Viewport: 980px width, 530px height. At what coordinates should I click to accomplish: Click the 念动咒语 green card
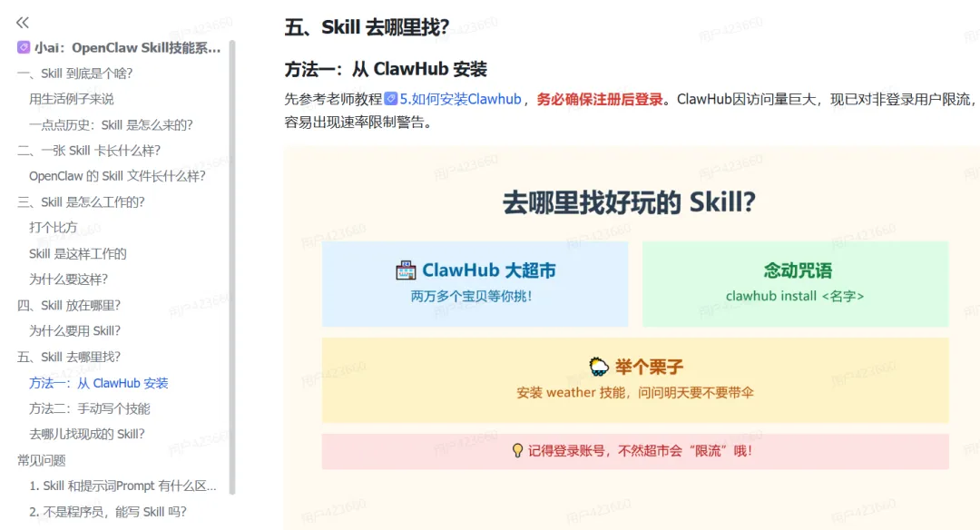click(795, 284)
